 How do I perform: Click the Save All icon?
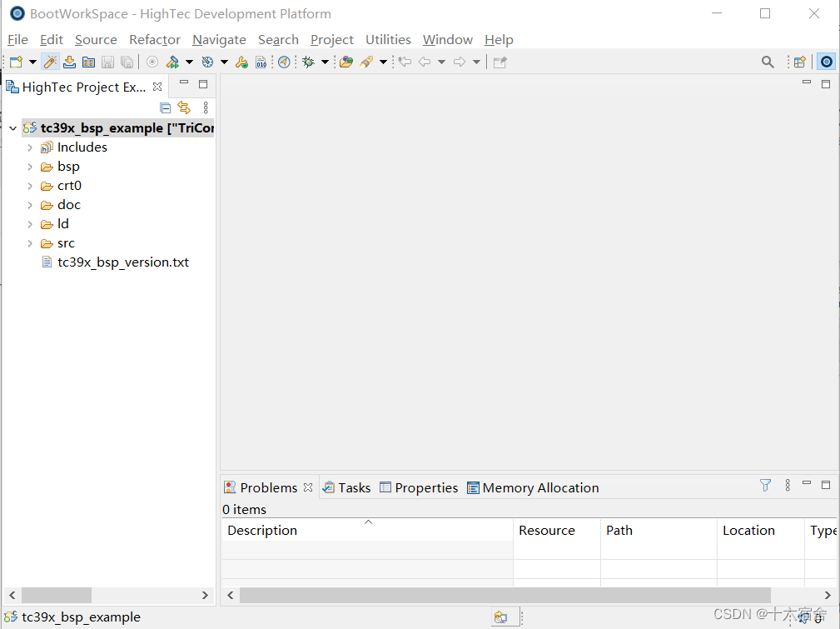point(127,62)
